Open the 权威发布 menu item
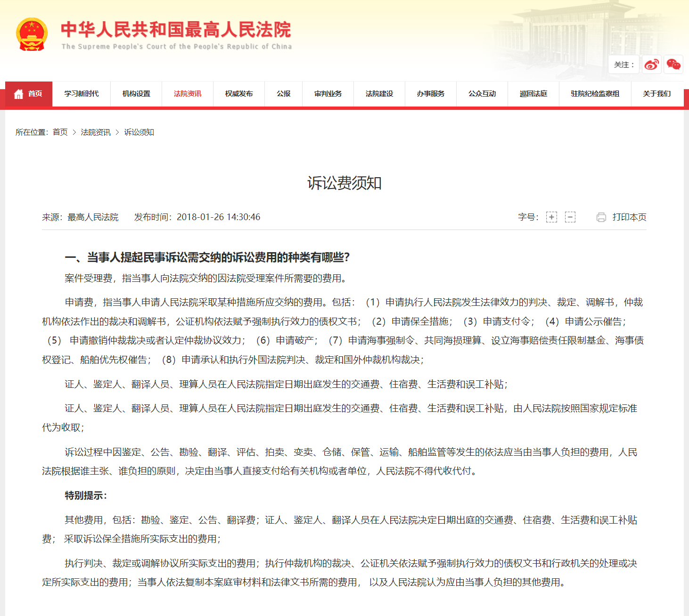This screenshot has width=689, height=616. [x=238, y=94]
